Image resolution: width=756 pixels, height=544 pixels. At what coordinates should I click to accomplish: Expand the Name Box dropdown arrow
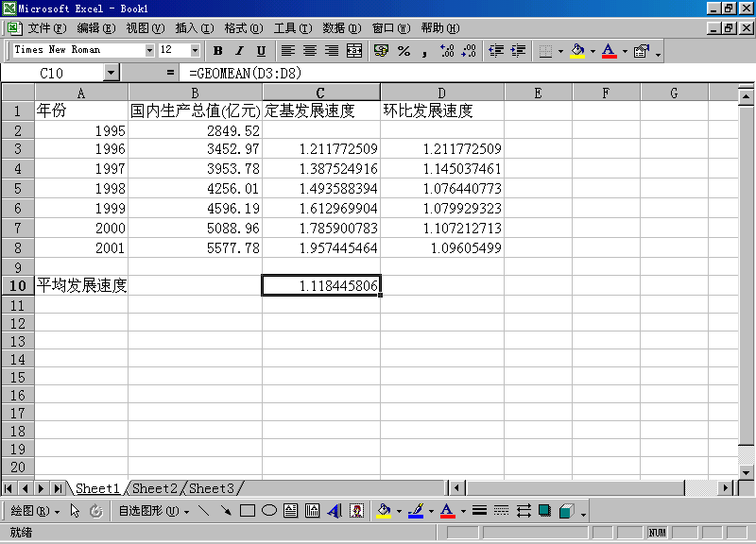112,72
